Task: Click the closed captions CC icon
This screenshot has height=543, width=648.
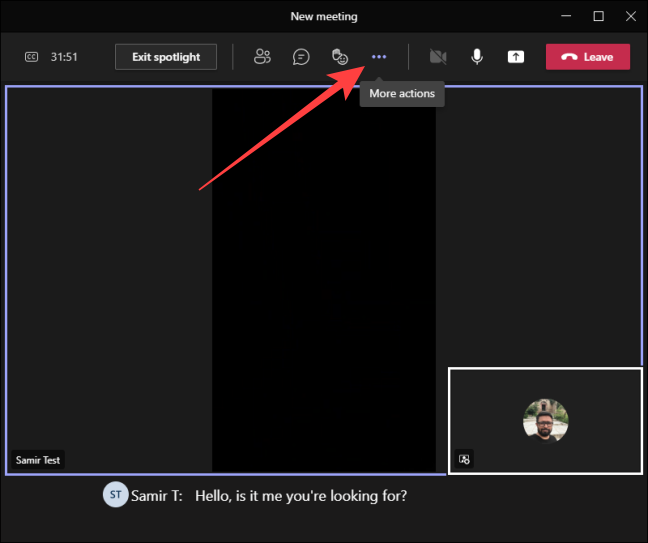Action: click(31, 57)
